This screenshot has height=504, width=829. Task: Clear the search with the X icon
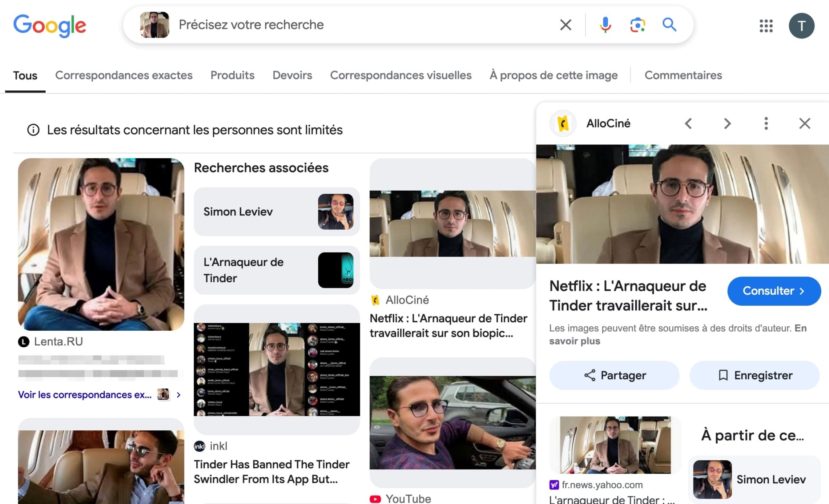pos(565,25)
